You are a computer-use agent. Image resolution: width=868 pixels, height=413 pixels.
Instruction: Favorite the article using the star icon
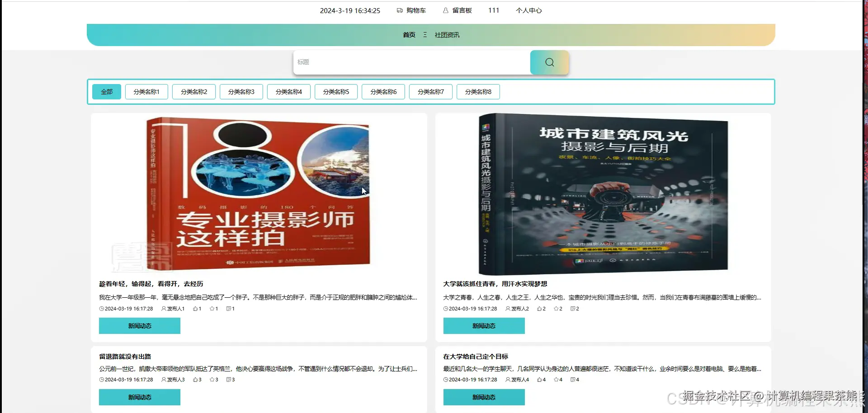click(211, 309)
